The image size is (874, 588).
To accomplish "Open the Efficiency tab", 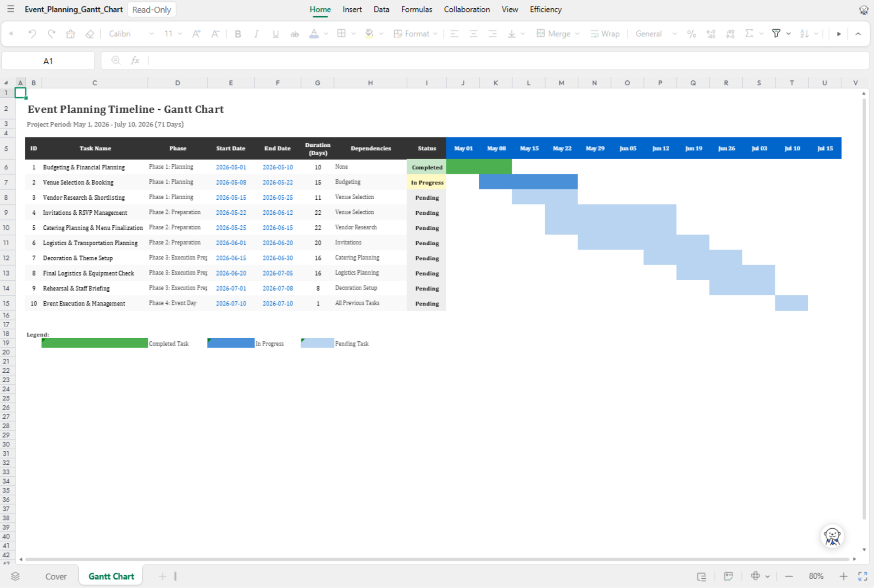I will point(546,9).
